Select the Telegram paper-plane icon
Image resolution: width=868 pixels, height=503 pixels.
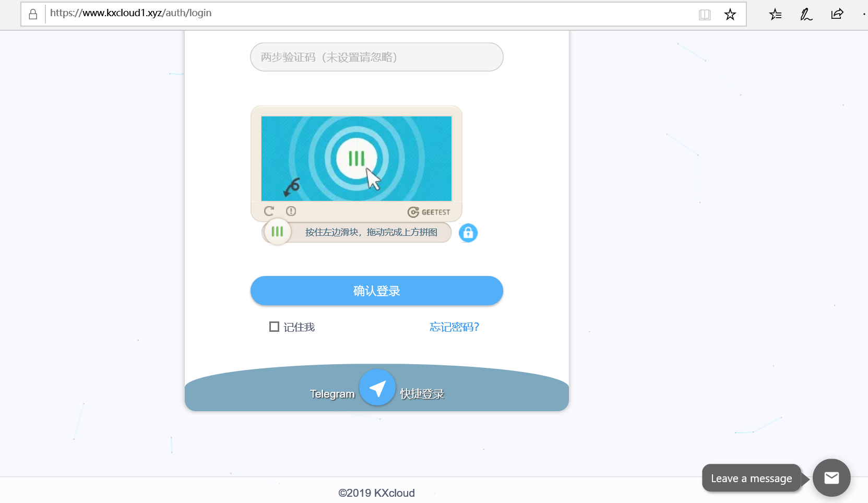coord(377,387)
